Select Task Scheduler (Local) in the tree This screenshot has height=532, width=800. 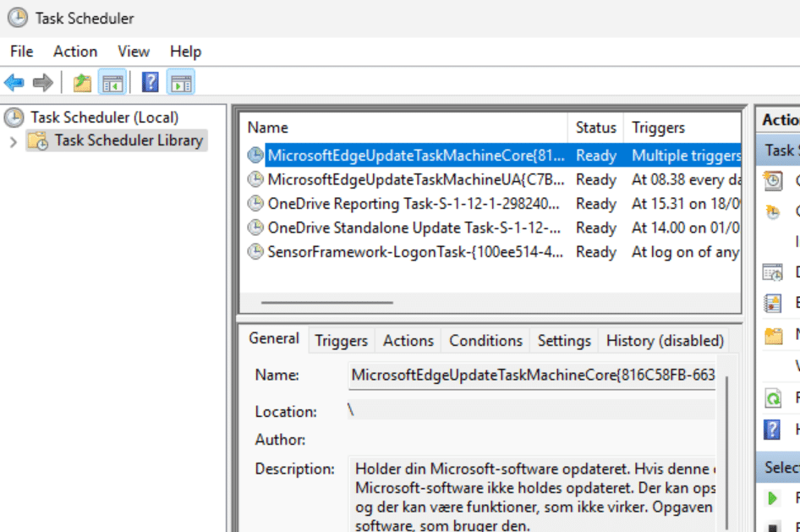click(x=104, y=118)
